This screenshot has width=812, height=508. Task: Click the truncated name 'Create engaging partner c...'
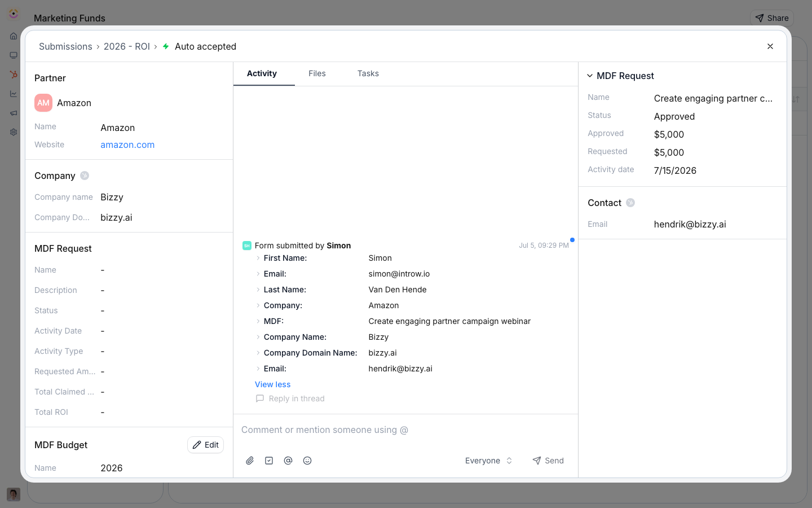[713, 98]
